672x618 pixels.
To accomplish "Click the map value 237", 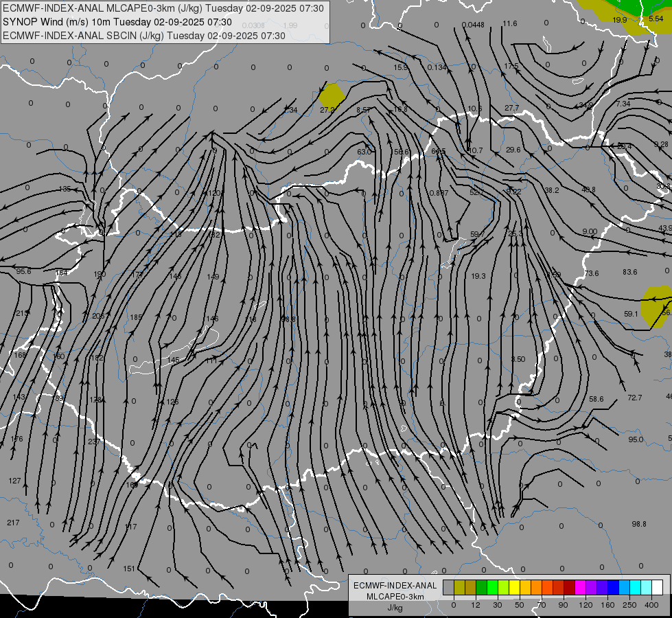I will 94,442.
